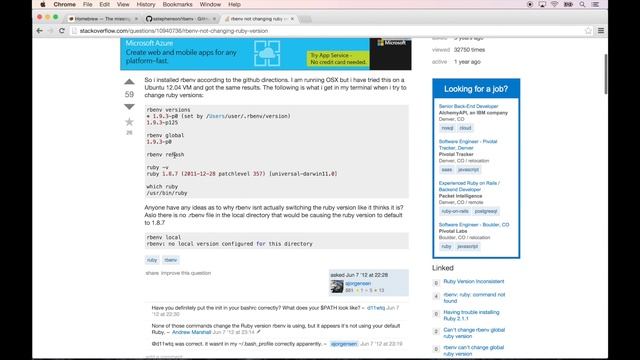Open the View menu

point(123,4)
